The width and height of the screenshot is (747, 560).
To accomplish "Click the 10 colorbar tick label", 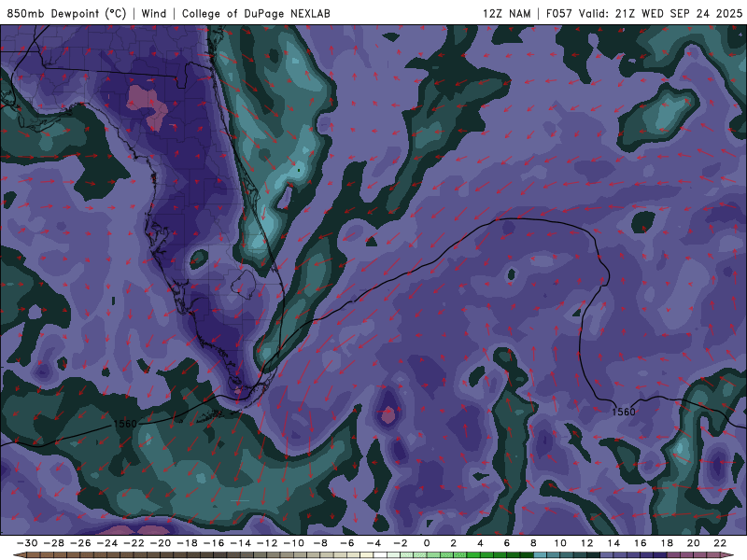I will pyautogui.click(x=560, y=543).
